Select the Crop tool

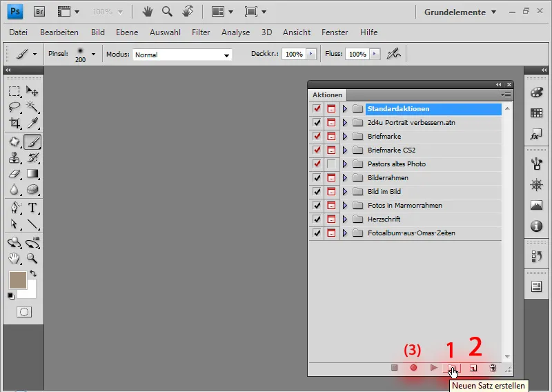(14, 123)
